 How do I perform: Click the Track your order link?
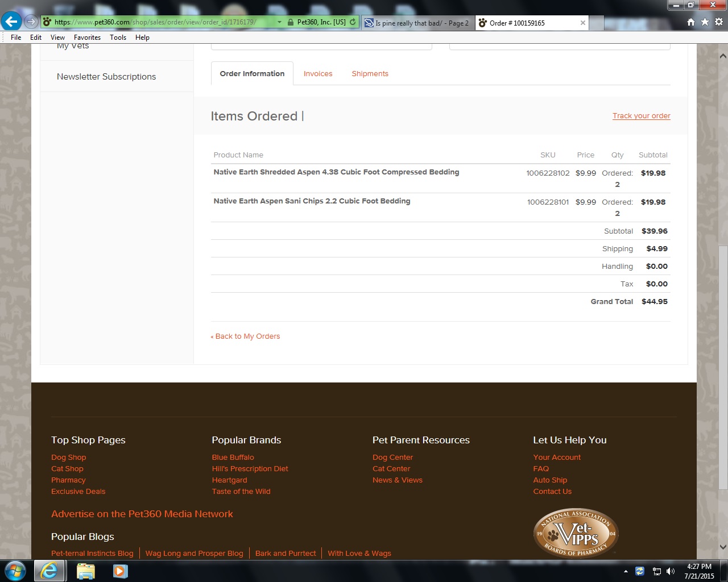[641, 115]
